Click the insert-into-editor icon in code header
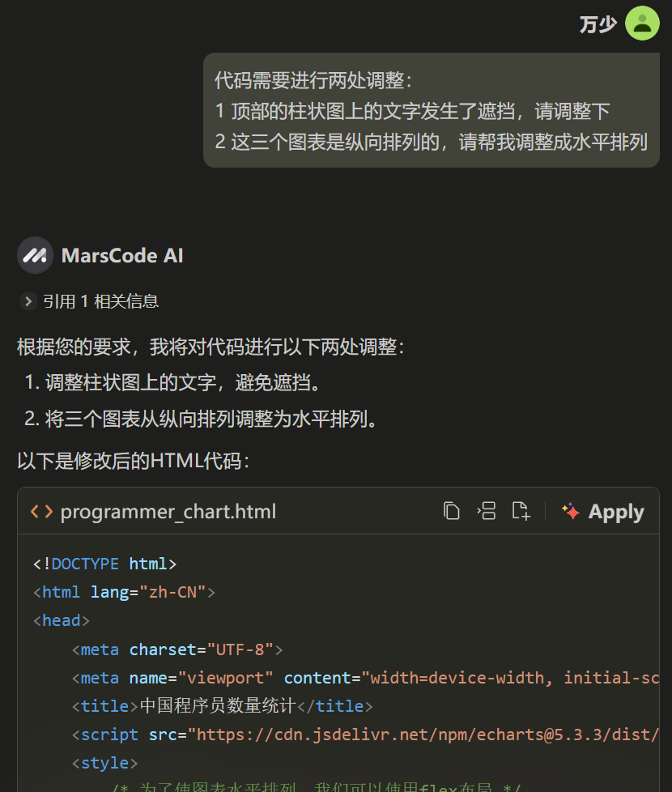This screenshot has width=672, height=792. tap(487, 510)
